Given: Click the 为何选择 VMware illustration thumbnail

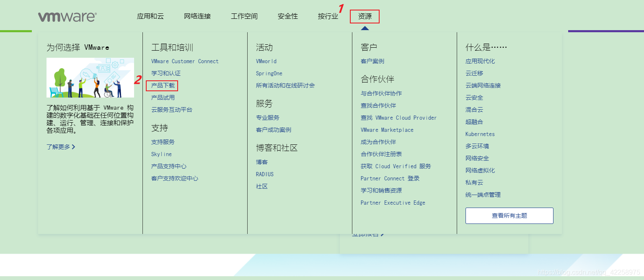Looking at the screenshot, I should [90, 77].
